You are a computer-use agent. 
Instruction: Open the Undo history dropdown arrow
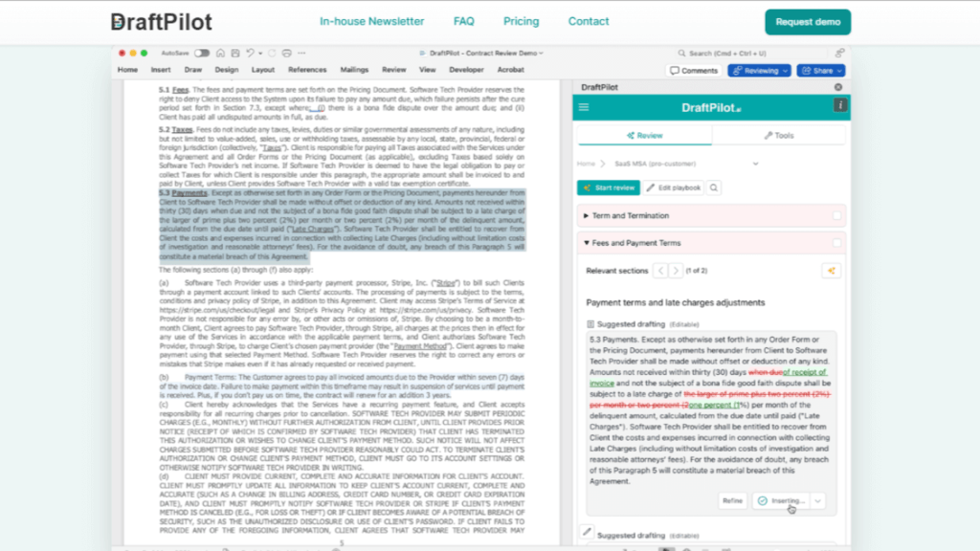click(x=260, y=54)
